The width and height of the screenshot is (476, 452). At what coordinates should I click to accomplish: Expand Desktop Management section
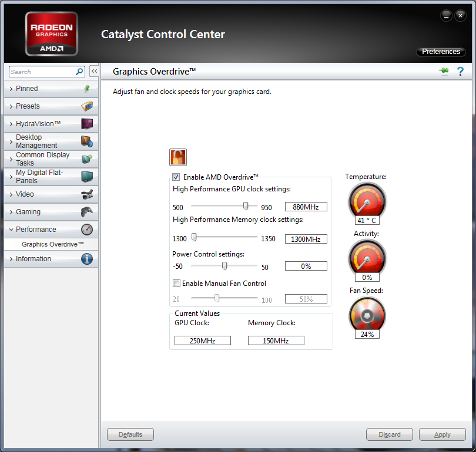51,141
